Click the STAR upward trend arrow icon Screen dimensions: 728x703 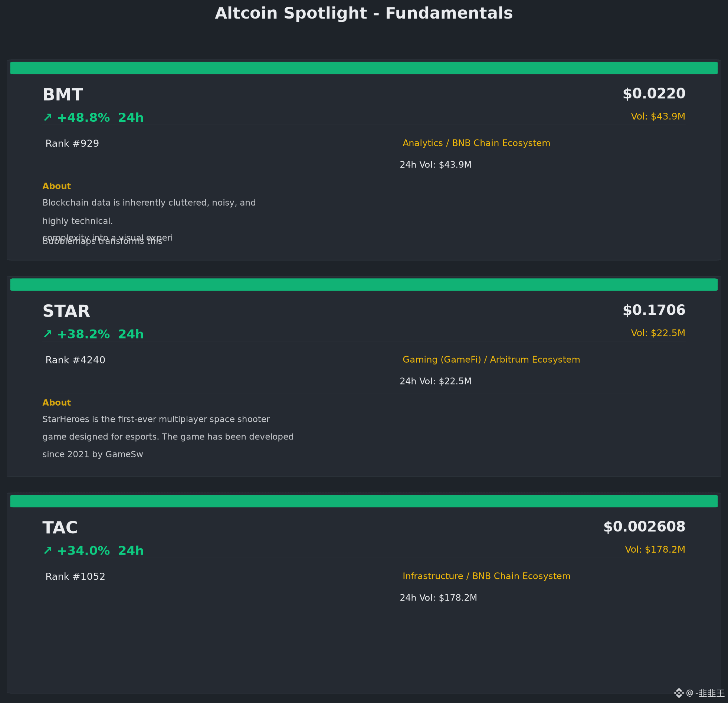(x=47, y=334)
